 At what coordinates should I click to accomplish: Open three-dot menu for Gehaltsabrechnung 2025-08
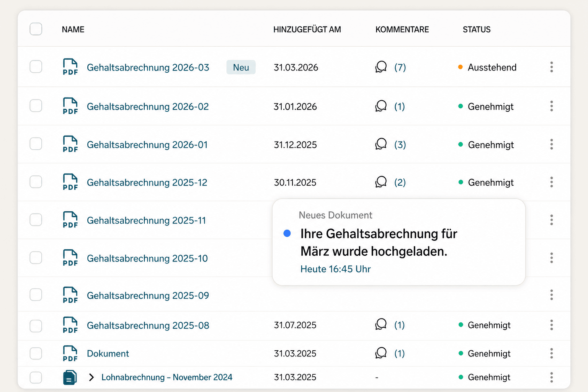[552, 325]
